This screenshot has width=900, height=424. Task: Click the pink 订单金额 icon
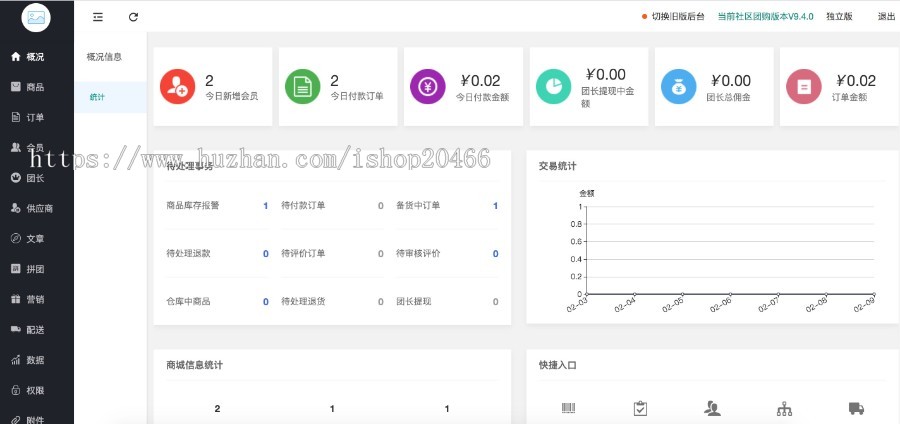pos(804,87)
